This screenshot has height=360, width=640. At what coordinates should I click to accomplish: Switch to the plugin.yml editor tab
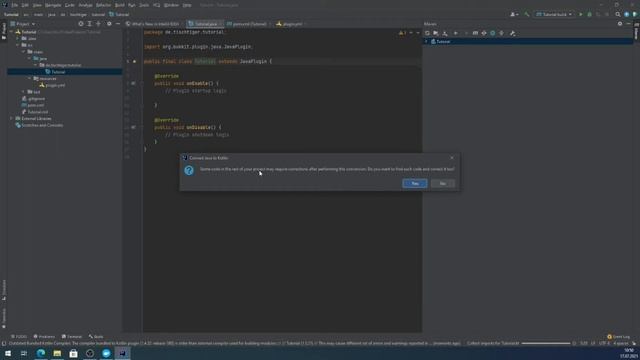coord(291,24)
